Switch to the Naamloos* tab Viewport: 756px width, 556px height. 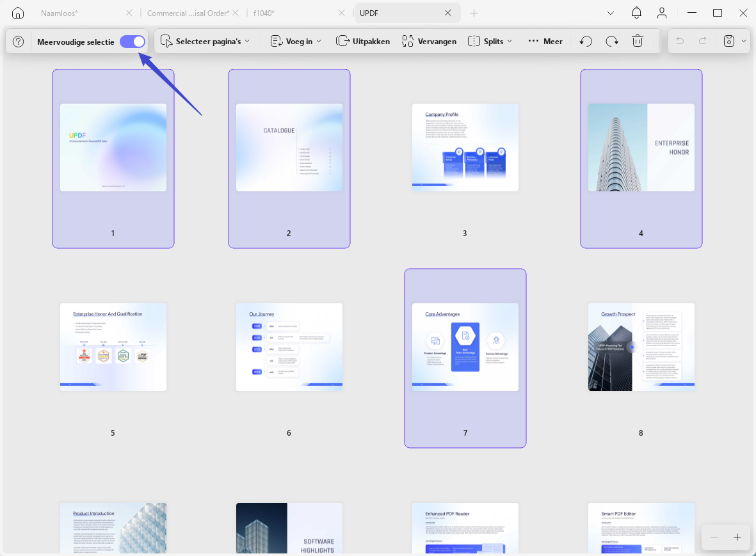pos(59,13)
